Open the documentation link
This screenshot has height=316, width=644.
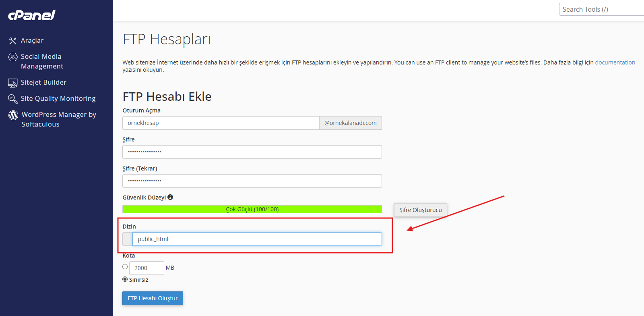(615, 62)
